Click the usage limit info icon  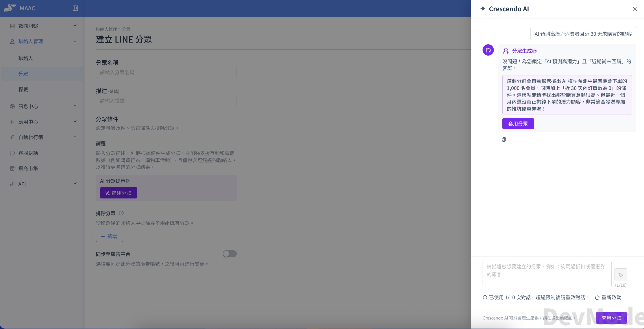click(x=485, y=297)
